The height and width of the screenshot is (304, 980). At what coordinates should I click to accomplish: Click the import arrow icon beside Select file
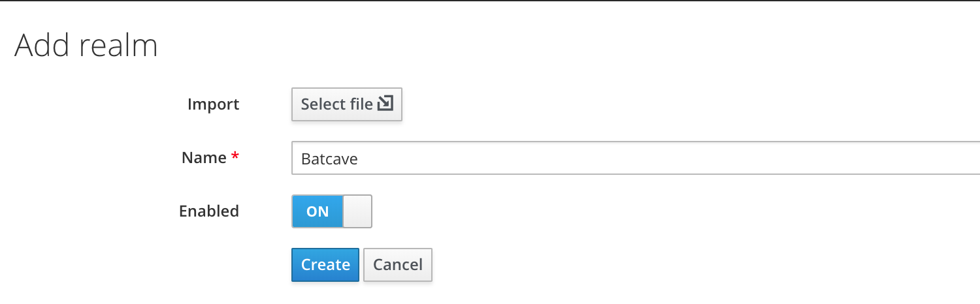point(385,104)
